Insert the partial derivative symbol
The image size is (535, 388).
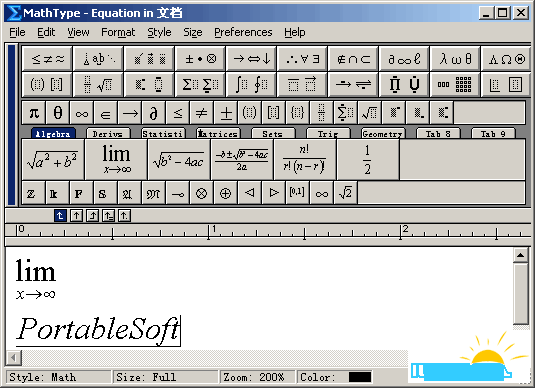(x=154, y=113)
